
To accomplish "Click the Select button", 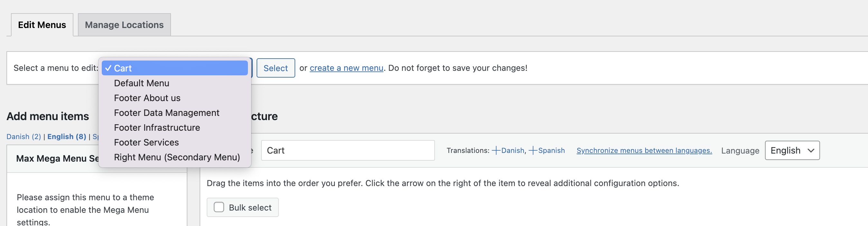I will pyautogui.click(x=276, y=68).
